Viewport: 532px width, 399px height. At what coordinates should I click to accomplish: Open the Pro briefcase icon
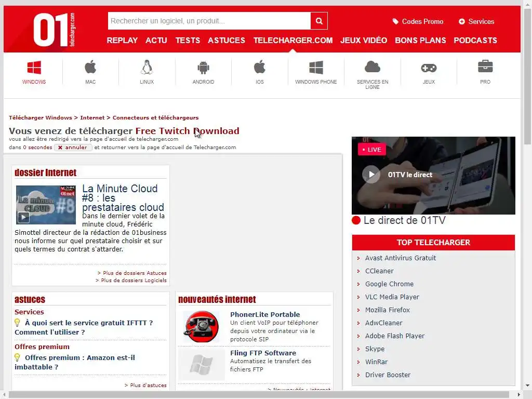(485, 66)
